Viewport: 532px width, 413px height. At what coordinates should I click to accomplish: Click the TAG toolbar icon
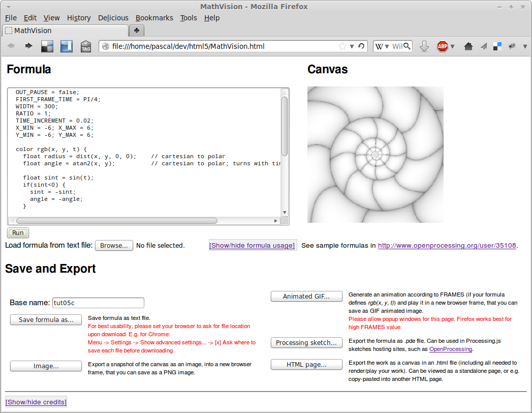85,46
